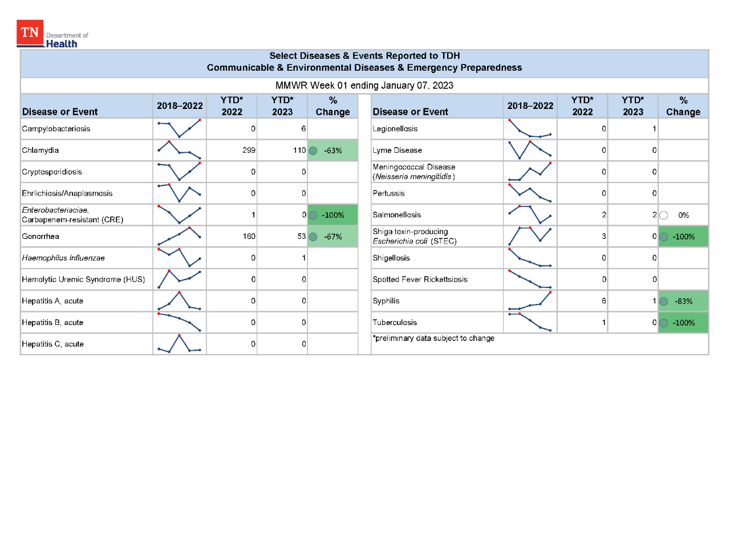Click the Legionellosis 2018–2022 sparkline chart

pyautogui.click(x=530, y=129)
